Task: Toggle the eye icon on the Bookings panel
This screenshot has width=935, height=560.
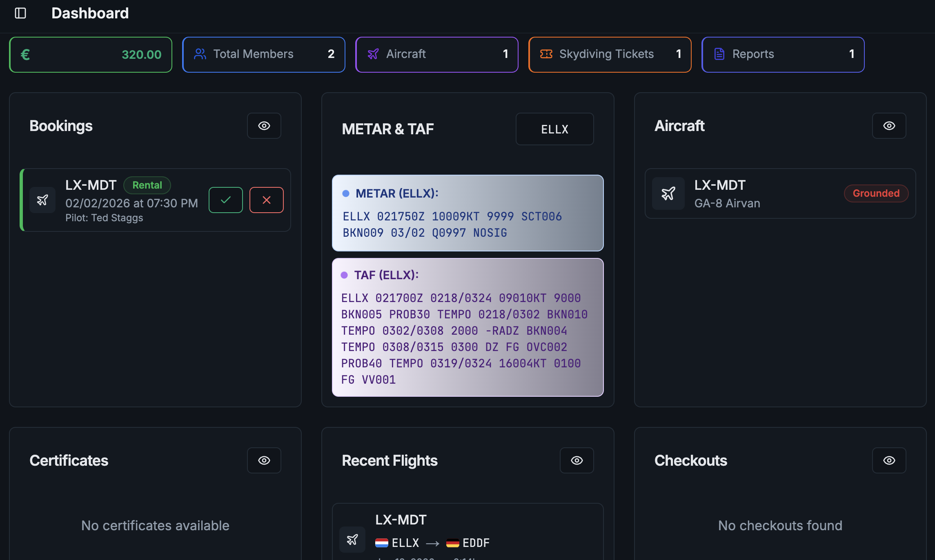Action: [x=264, y=126]
